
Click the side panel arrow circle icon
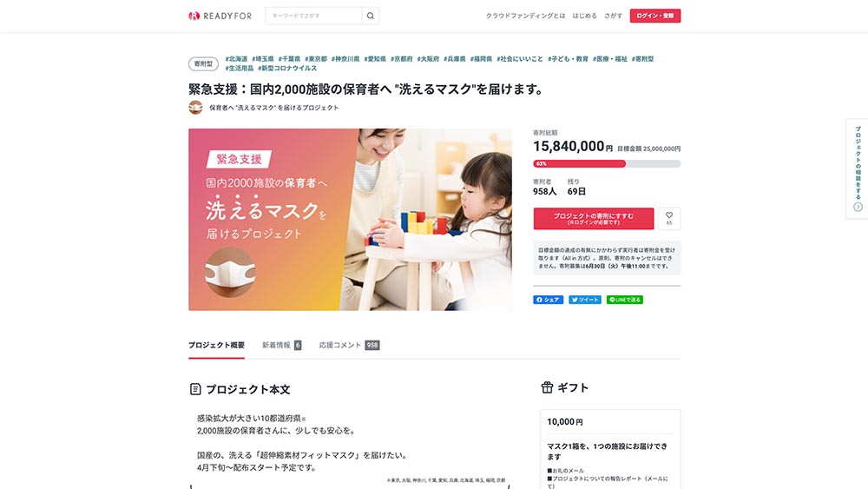tap(858, 207)
